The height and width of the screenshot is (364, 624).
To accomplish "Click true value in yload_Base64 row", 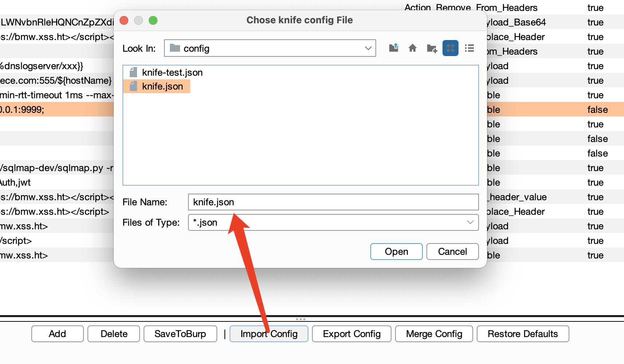I will pyautogui.click(x=596, y=22).
